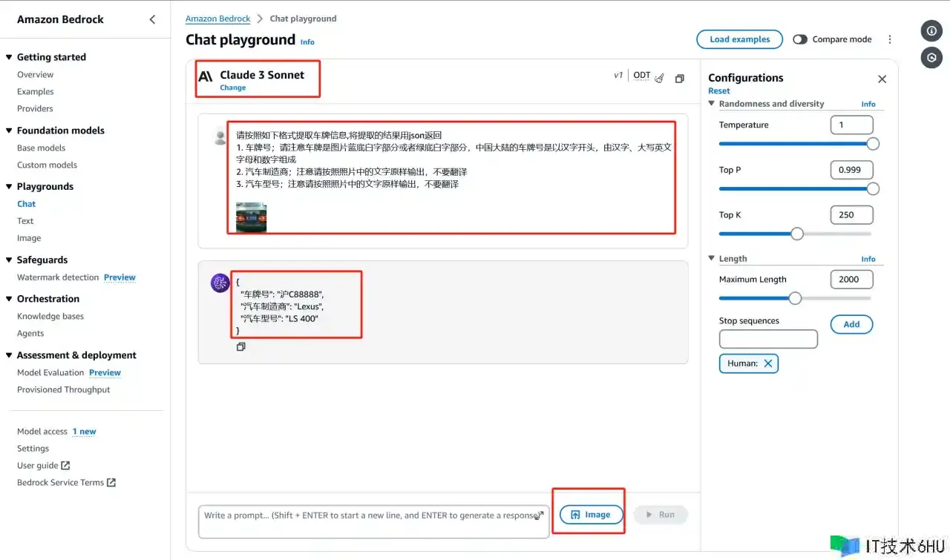Click Change model link
This screenshot has width=950, height=560.
(232, 88)
